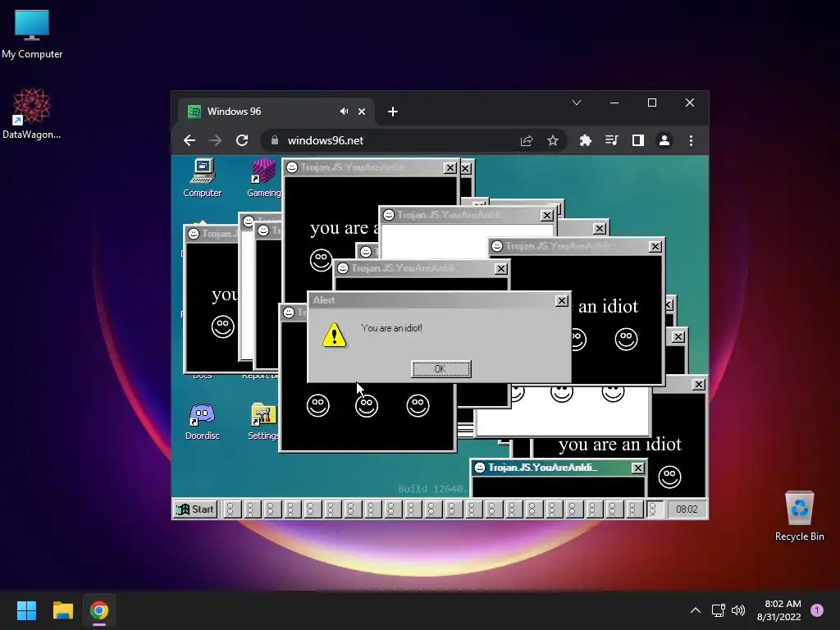The height and width of the screenshot is (630, 840).
Task: Open the Recycle Bin icon
Action: 799,516
